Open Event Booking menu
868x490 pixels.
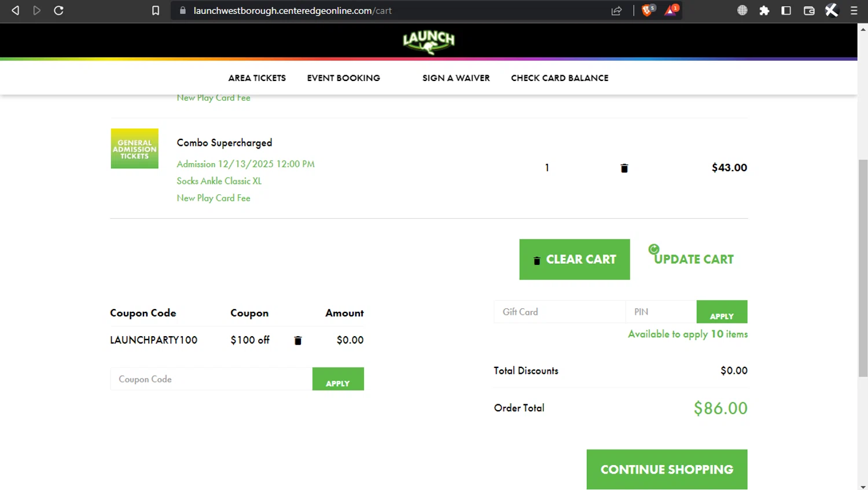344,78
